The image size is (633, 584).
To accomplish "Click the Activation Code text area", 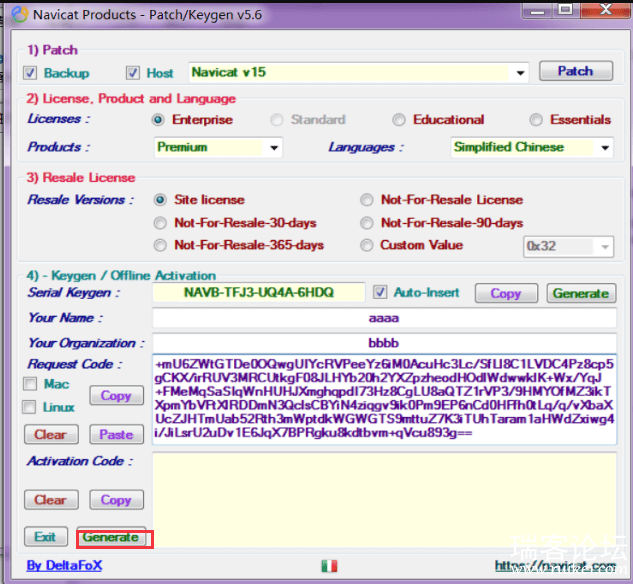I will coord(384,500).
